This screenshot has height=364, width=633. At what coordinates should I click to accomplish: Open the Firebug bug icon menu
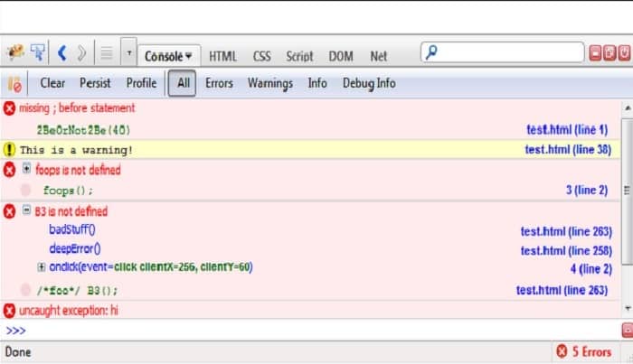point(14,54)
